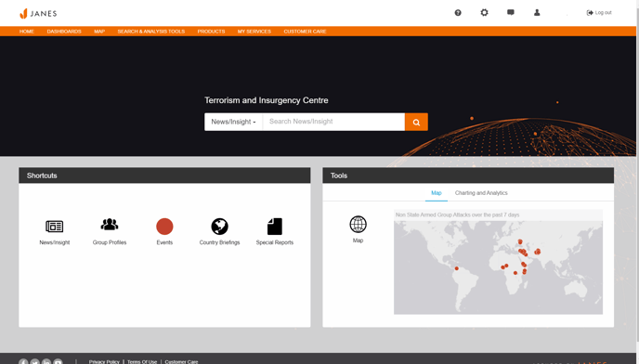Viewport: 639px width, 364px height.
Task: Open the HOME menu
Action: point(27,32)
